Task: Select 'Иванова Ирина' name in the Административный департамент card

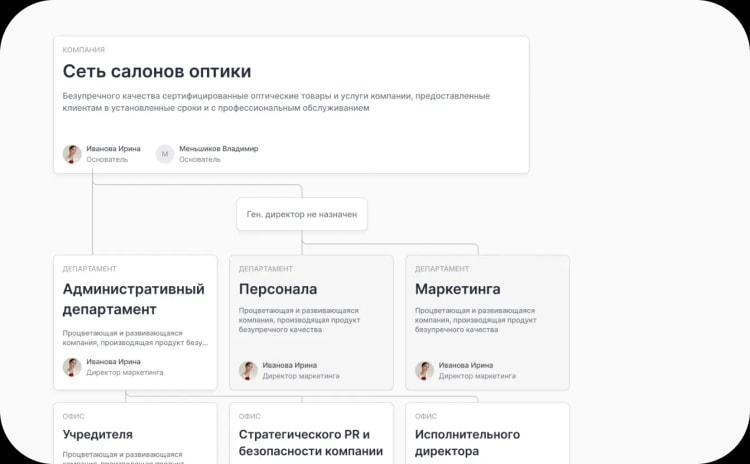Action: tap(113, 362)
